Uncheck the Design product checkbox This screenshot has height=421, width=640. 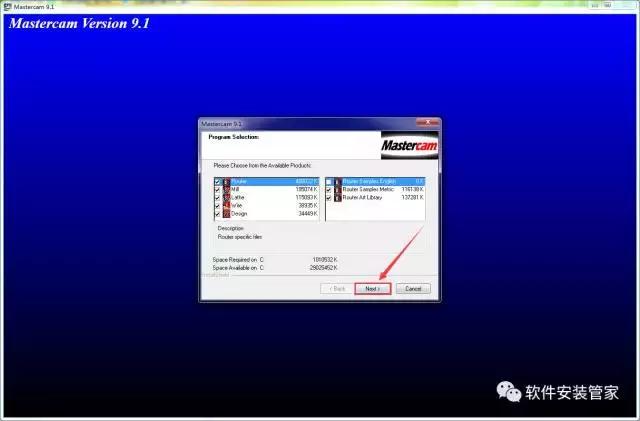(x=218, y=214)
